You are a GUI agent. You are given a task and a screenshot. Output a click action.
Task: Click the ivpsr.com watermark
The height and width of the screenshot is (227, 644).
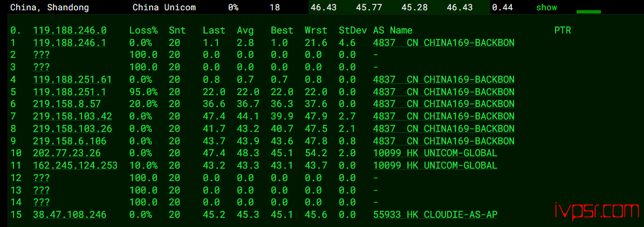click(x=597, y=209)
